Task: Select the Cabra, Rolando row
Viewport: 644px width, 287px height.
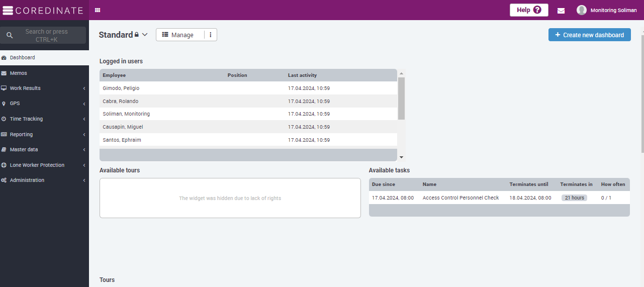Action: (248, 101)
